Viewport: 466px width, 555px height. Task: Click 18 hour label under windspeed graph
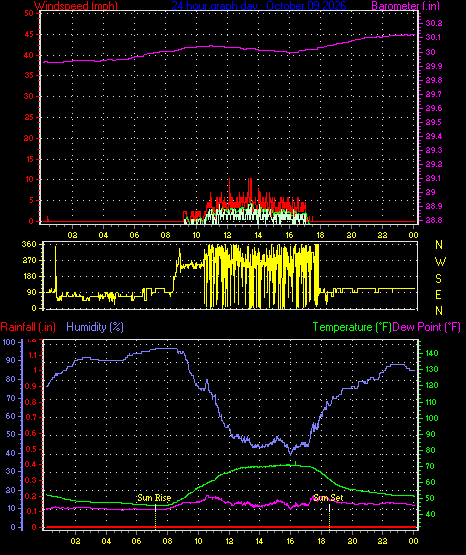pyautogui.click(x=320, y=235)
